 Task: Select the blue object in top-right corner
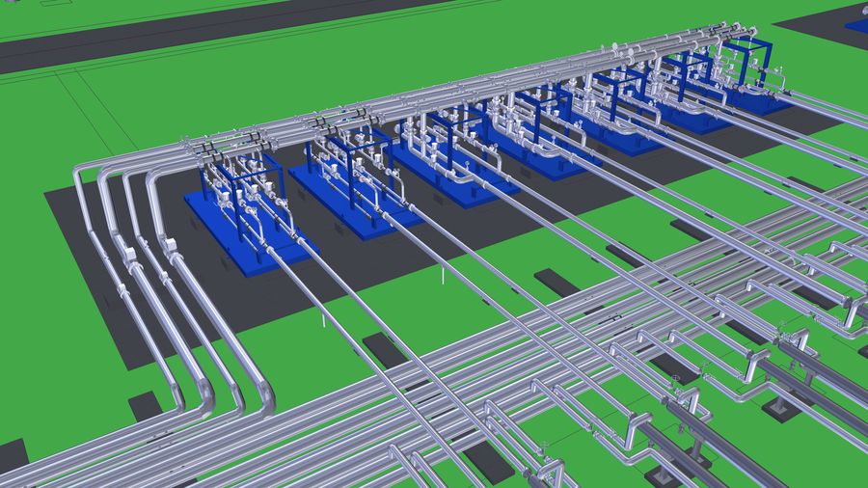[x=856, y=25]
